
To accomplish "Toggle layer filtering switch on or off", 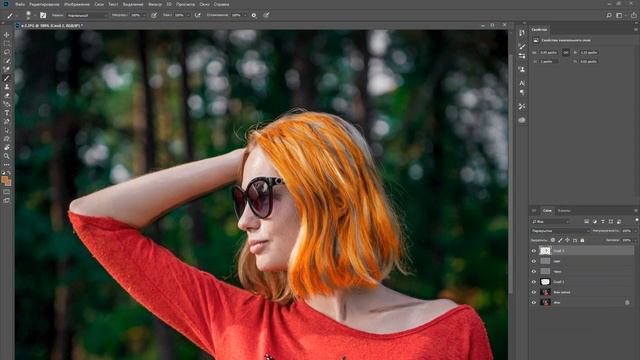I will 636,221.
